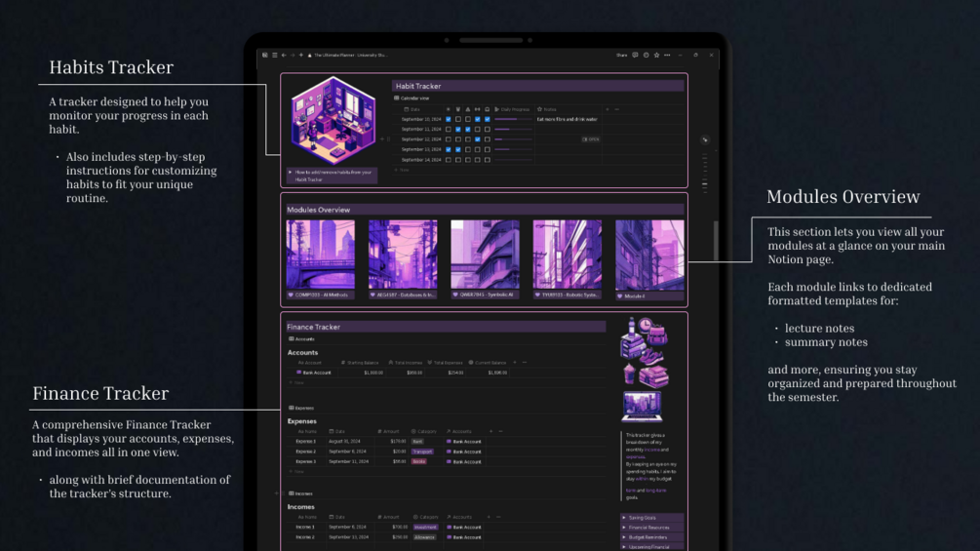Viewport: 980px width, 551px height.
Task: Open the COMP1033 - AI Methods module card
Action: 321,258
